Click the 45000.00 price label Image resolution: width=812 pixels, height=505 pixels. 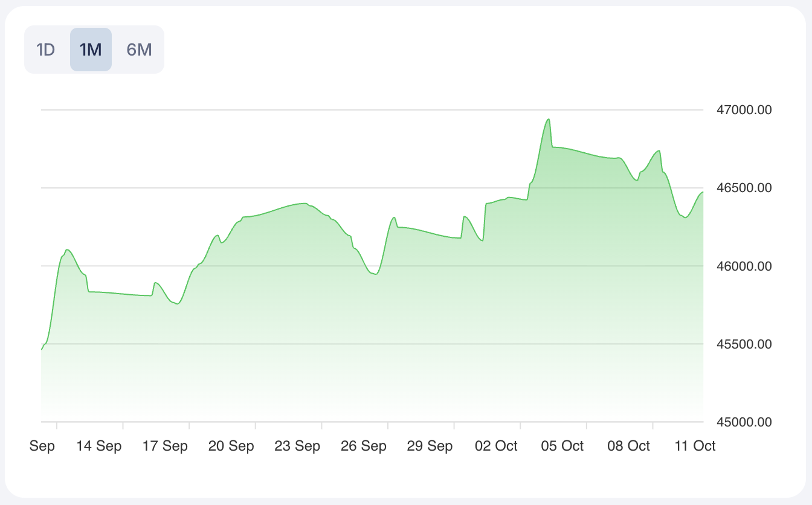[744, 422]
